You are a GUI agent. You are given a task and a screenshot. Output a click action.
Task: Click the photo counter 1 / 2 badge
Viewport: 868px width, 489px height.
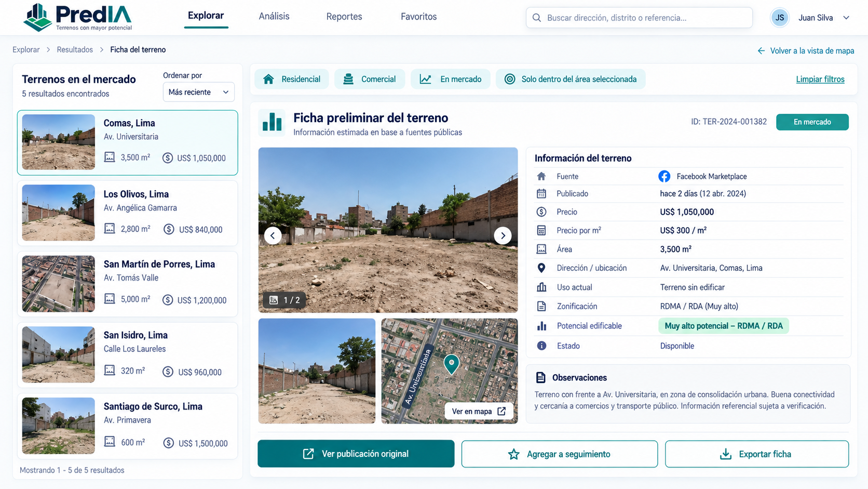tap(284, 300)
